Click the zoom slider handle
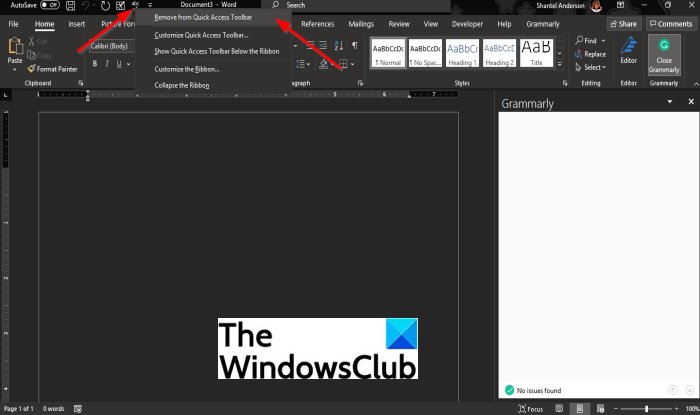This screenshot has height=415, width=700. tap(646, 409)
